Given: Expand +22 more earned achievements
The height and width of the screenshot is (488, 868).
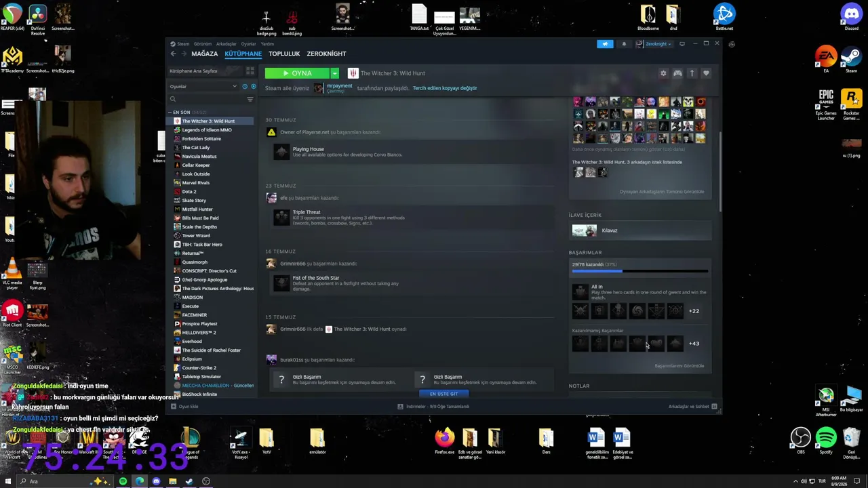Looking at the screenshot, I should tap(694, 311).
